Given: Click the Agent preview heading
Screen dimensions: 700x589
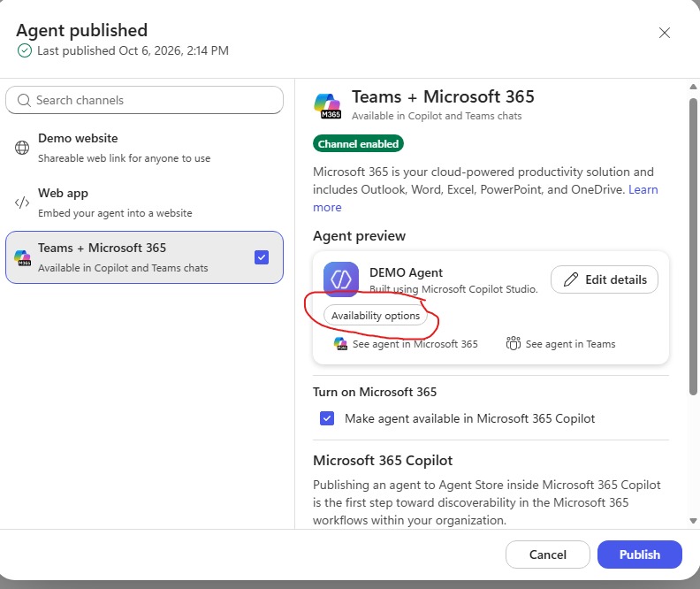Looking at the screenshot, I should coord(359,236).
